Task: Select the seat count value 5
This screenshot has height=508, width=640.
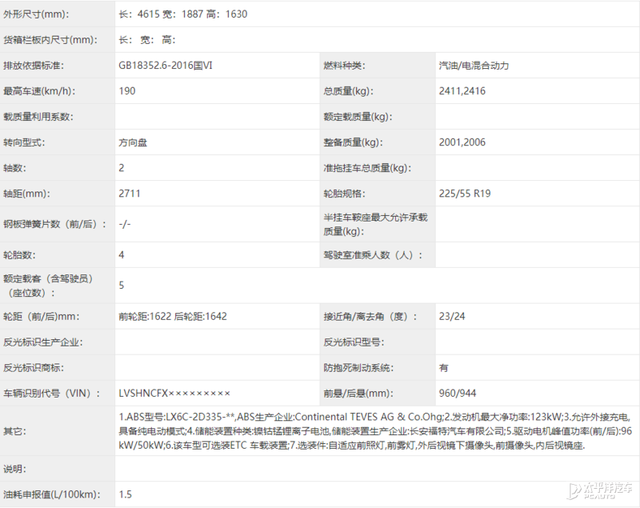Action: pyautogui.click(x=121, y=286)
